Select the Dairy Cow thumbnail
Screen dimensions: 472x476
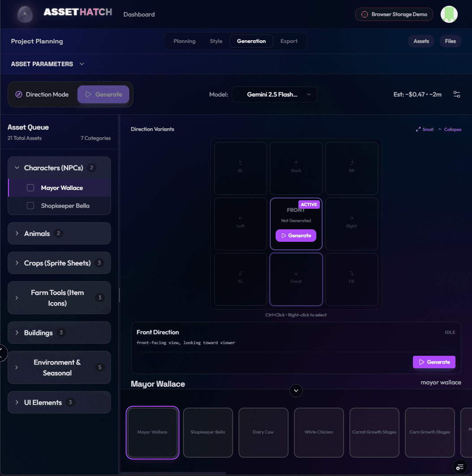tap(264, 432)
